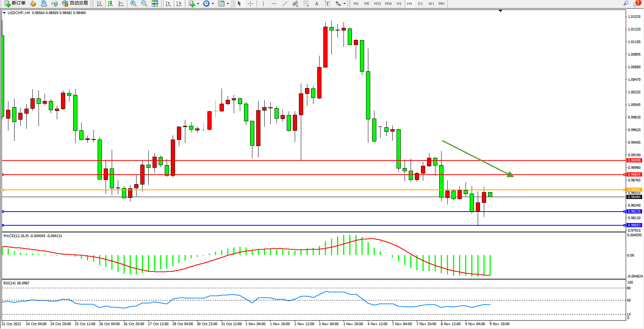Switch to the D1 timeframe
Image resolution: width=644 pixels, height=329 pixels.
click(x=420, y=3)
